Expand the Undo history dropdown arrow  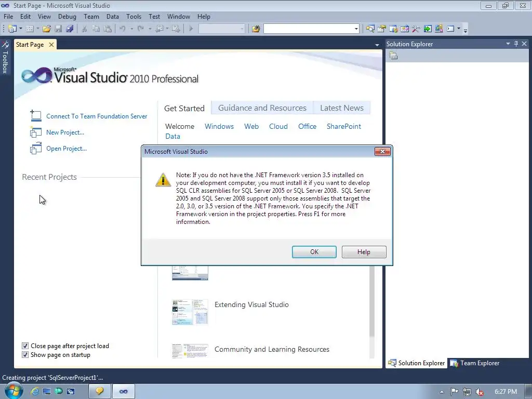(131, 29)
